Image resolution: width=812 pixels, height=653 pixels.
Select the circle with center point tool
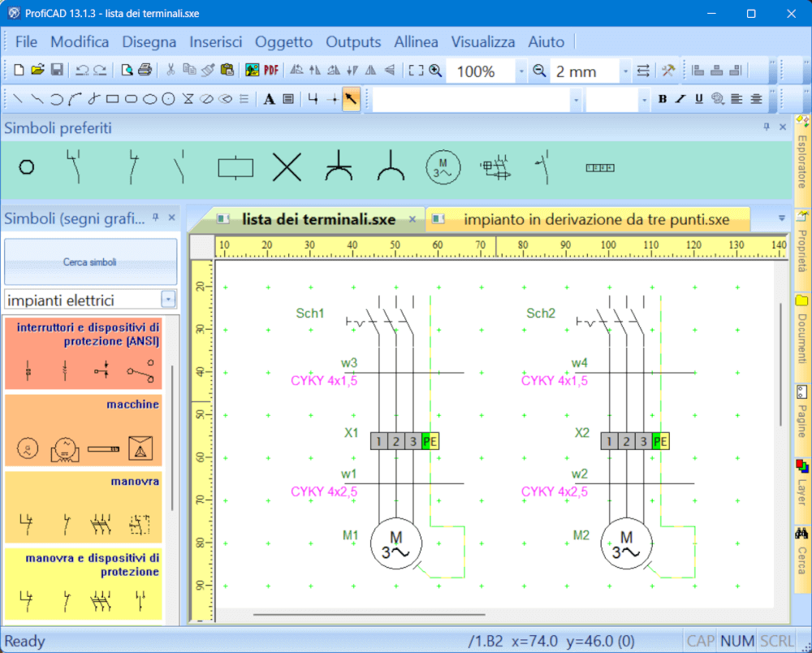(168, 99)
